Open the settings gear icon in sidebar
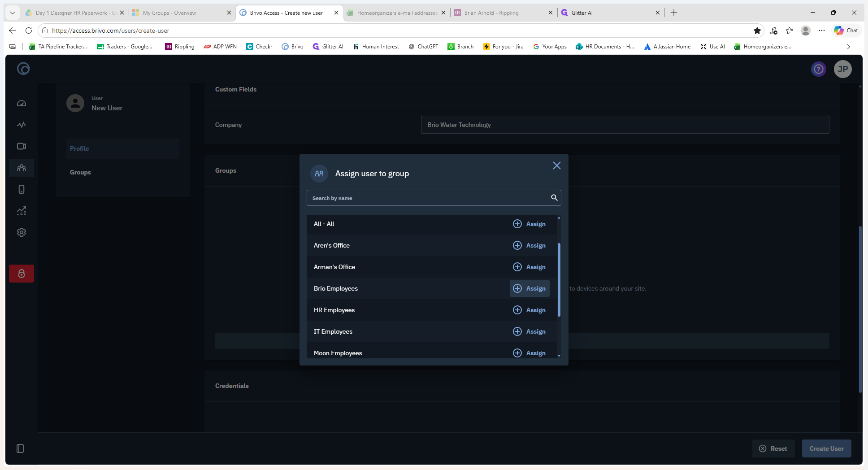The height and width of the screenshot is (470, 868). pyautogui.click(x=22, y=232)
